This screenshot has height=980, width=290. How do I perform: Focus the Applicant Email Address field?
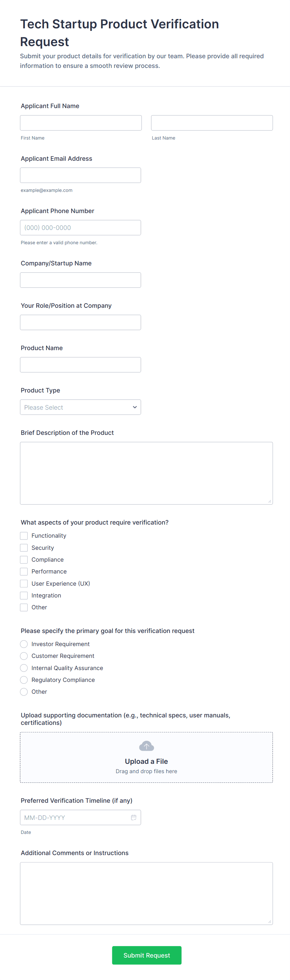(80, 175)
